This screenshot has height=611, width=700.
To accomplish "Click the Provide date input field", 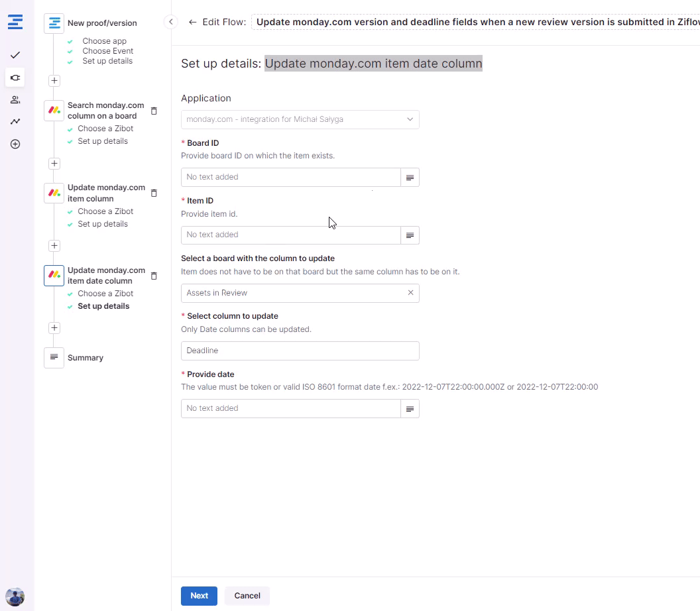I will (291, 408).
